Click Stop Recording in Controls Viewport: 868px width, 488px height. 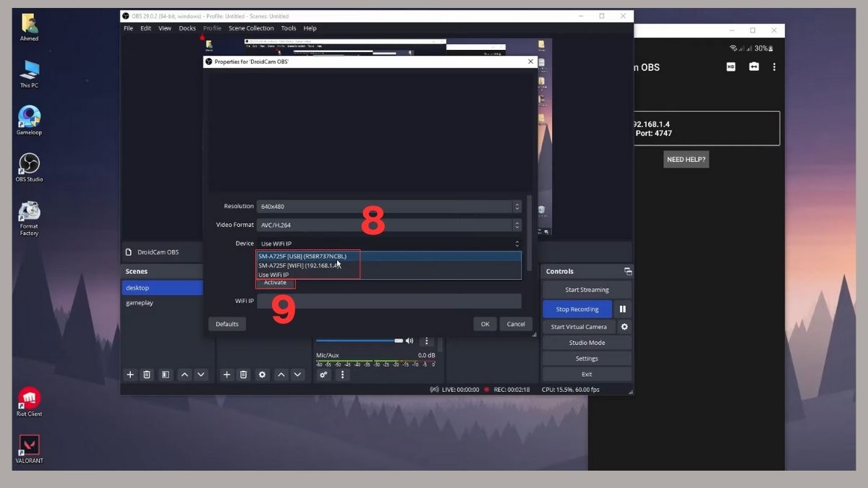tap(576, 309)
